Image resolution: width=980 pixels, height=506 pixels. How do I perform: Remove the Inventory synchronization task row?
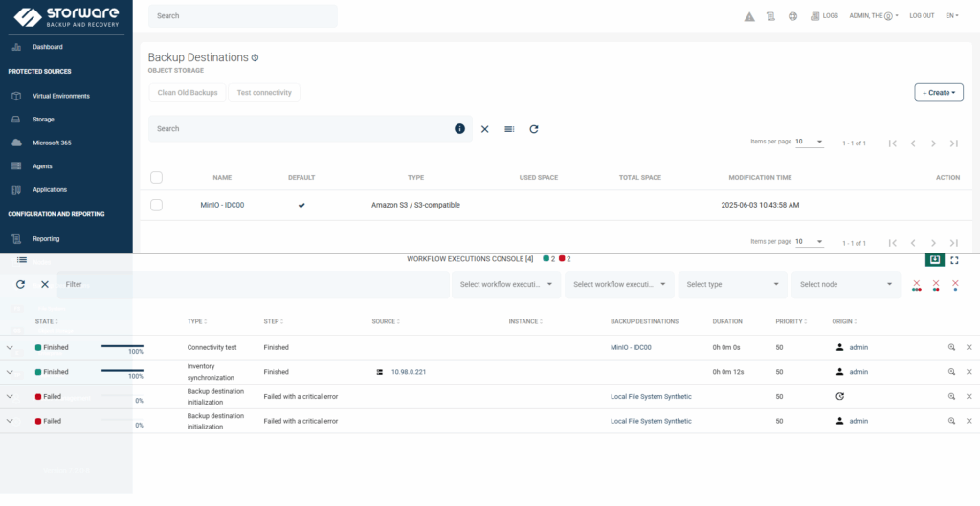click(x=969, y=372)
